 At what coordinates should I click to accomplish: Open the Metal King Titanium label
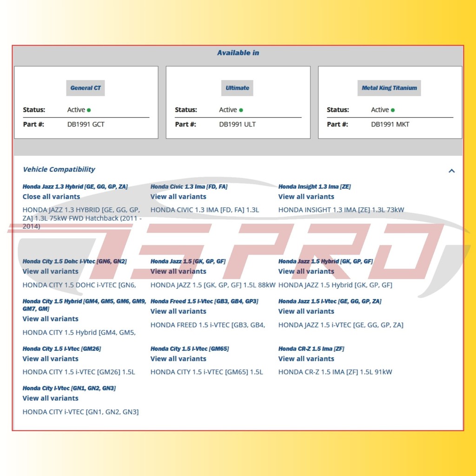(389, 88)
